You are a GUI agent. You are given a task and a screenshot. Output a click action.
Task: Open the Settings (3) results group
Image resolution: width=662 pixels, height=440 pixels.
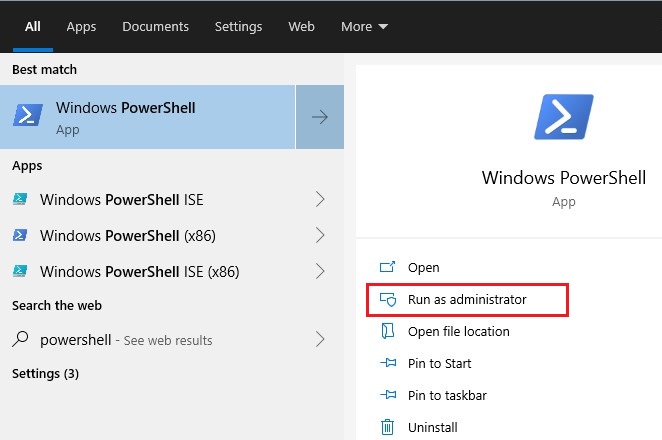46,374
